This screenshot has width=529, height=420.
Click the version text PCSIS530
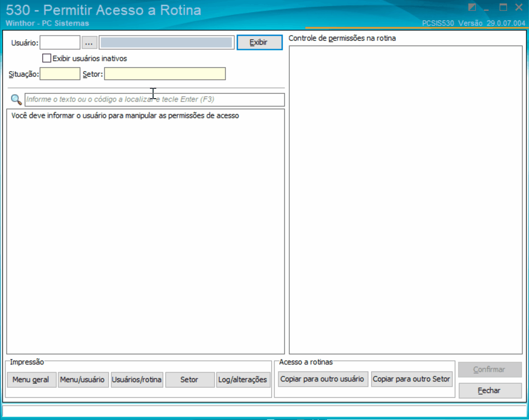(x=474, y=23)
